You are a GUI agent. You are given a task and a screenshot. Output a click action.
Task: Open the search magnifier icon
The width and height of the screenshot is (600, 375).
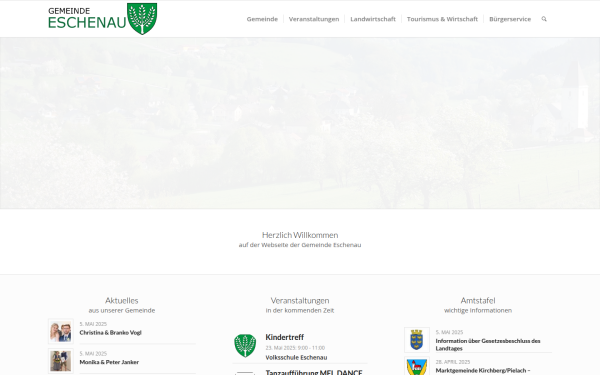pos(544,19)
